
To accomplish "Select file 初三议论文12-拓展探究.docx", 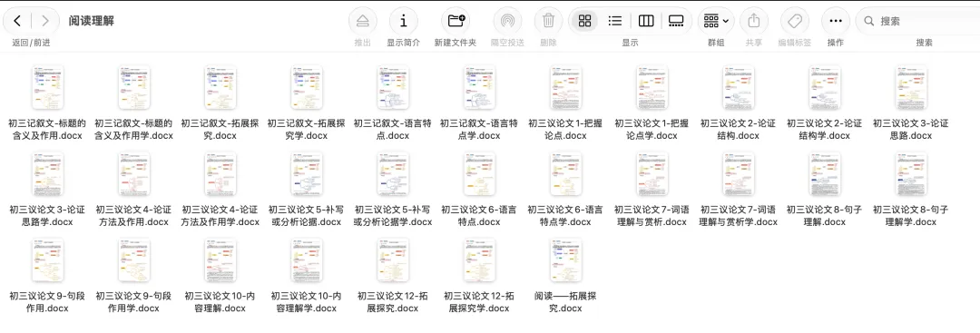I will pyautogui.click(x=393, y=276).
